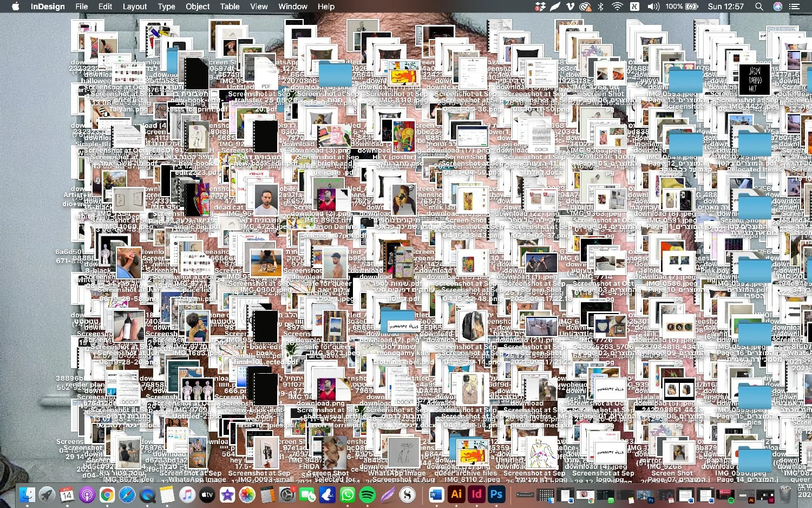This screenshot has width=812, height=508.
Task: Switch to Adobe Illustrator in Dock
Action: pyautogui.click(x=456, y=494)
